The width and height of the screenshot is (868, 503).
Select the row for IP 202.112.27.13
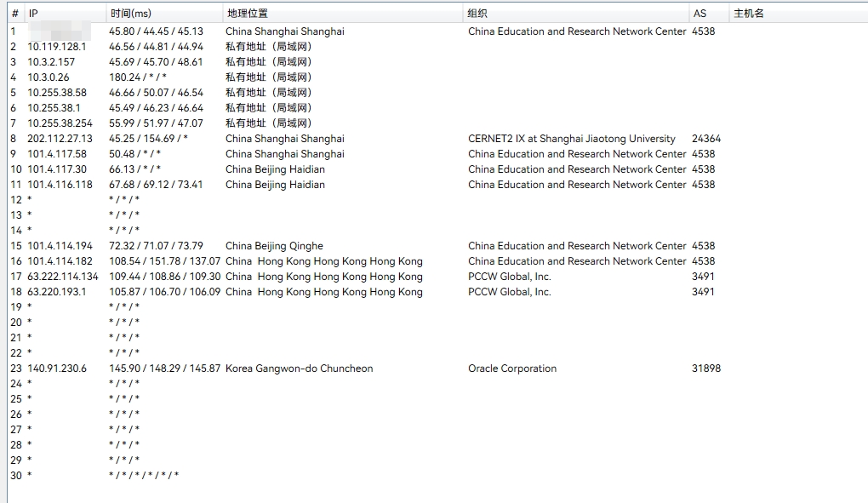click(60, 139)
